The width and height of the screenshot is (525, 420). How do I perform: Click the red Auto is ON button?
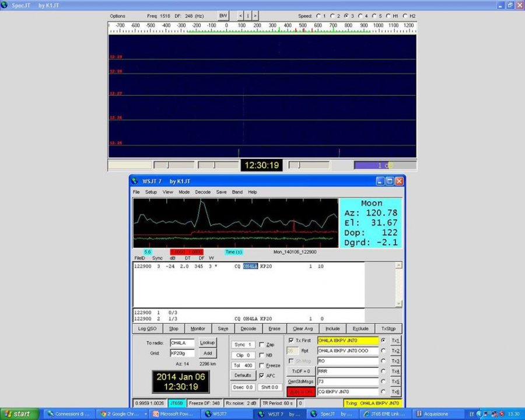[300, 391]
